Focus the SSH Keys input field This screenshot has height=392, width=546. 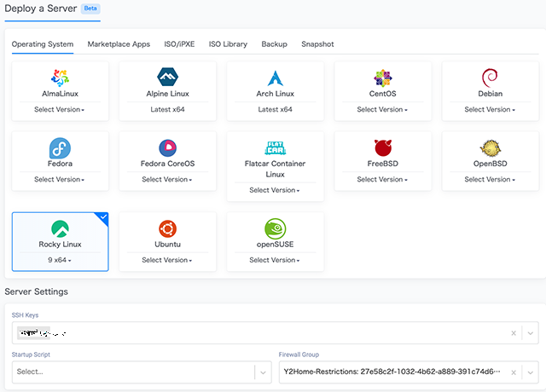(x=275, y=333)
